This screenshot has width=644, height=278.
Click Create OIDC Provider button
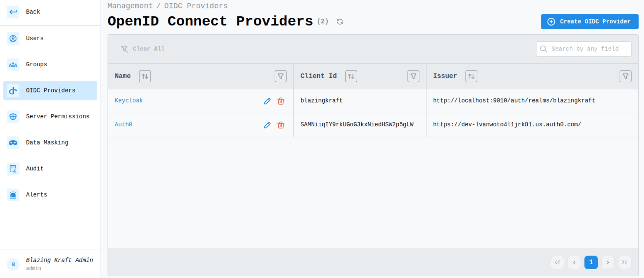point(590,22)
